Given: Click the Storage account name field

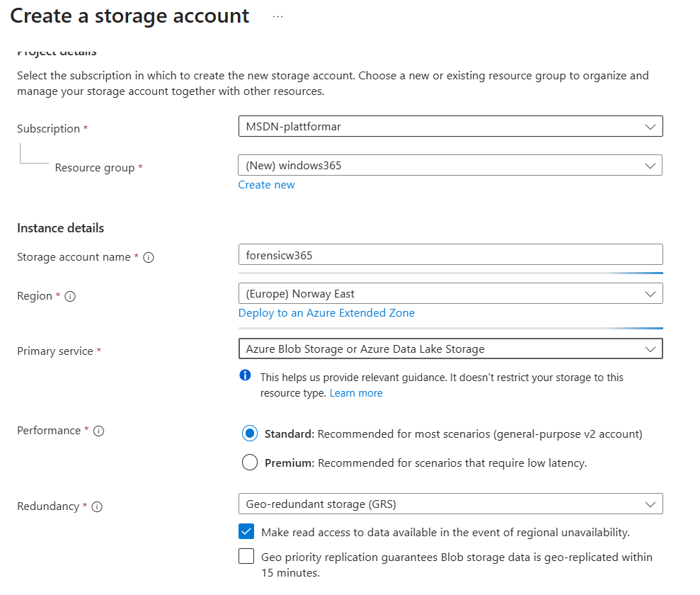Looking at the screenshot, I should click(450, 255).
